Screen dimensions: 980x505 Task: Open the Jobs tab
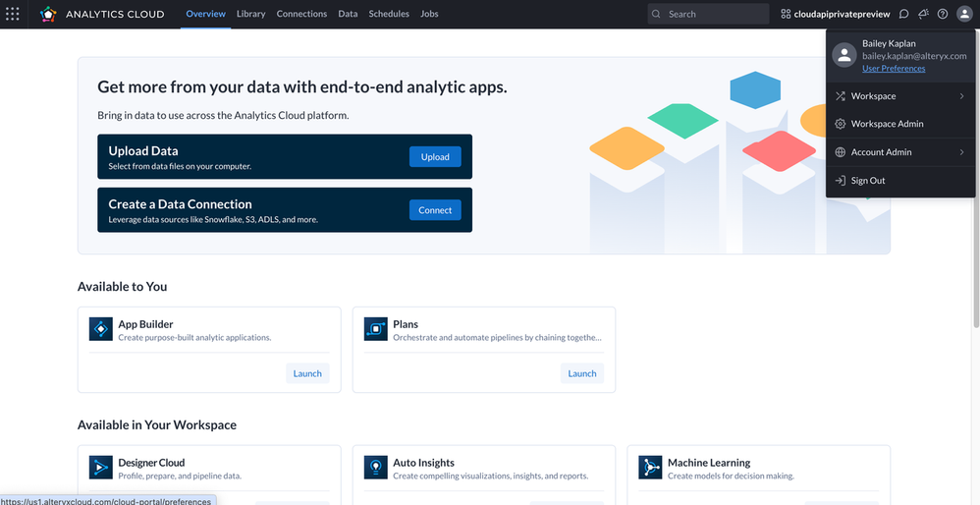click(x=429, y=14)
